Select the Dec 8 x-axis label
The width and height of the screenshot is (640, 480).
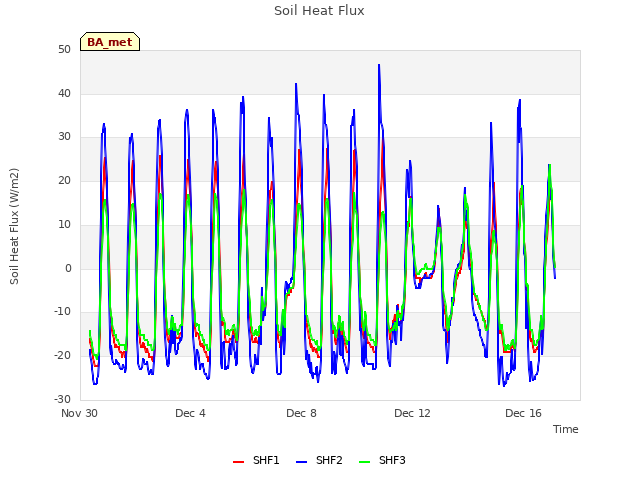(301, 413)
